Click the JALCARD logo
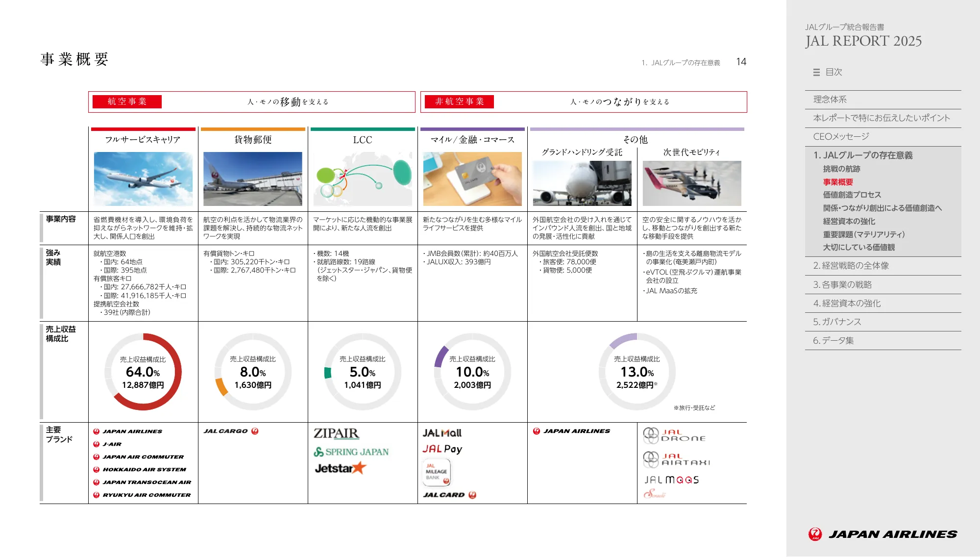Viewport: 980px width, 557px height. pyautogui.click(x=450, y=495)
